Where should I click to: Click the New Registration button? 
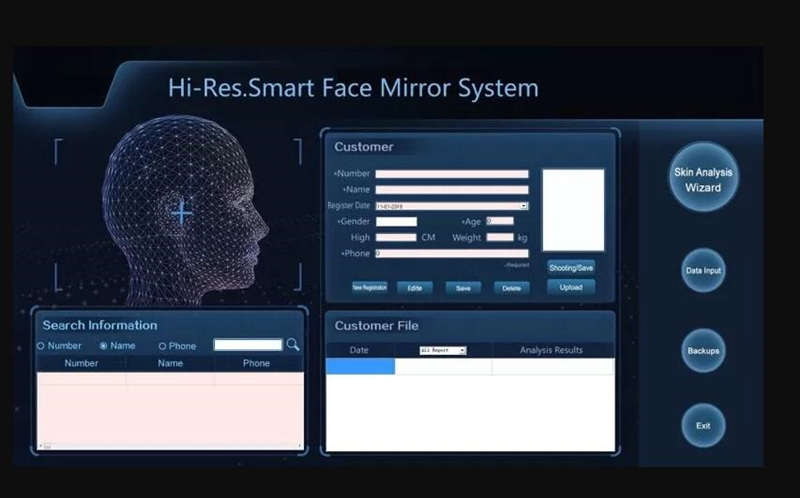pos(369,287)
